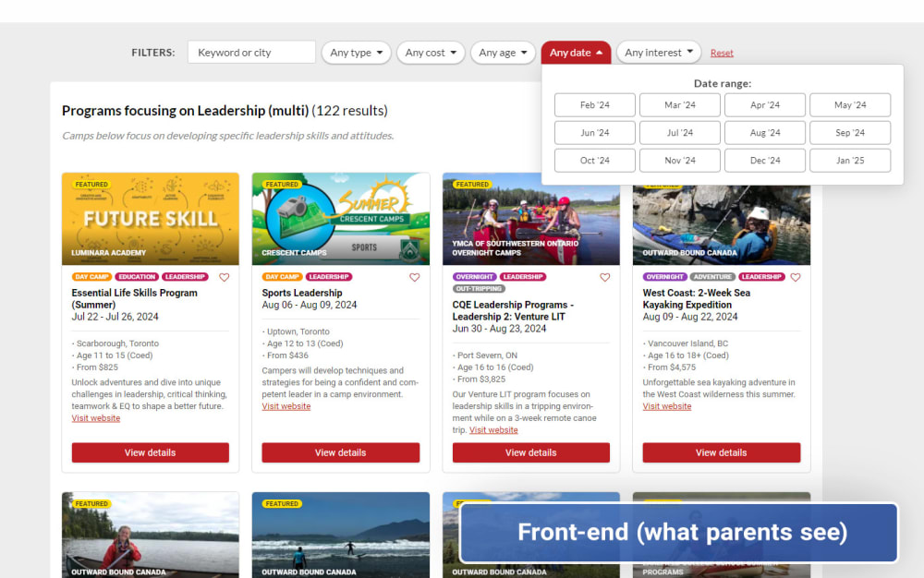View details of West Coast Sea Kayaking
The height and width of the screenshot is (578, 924).
(x=722, y=452)
